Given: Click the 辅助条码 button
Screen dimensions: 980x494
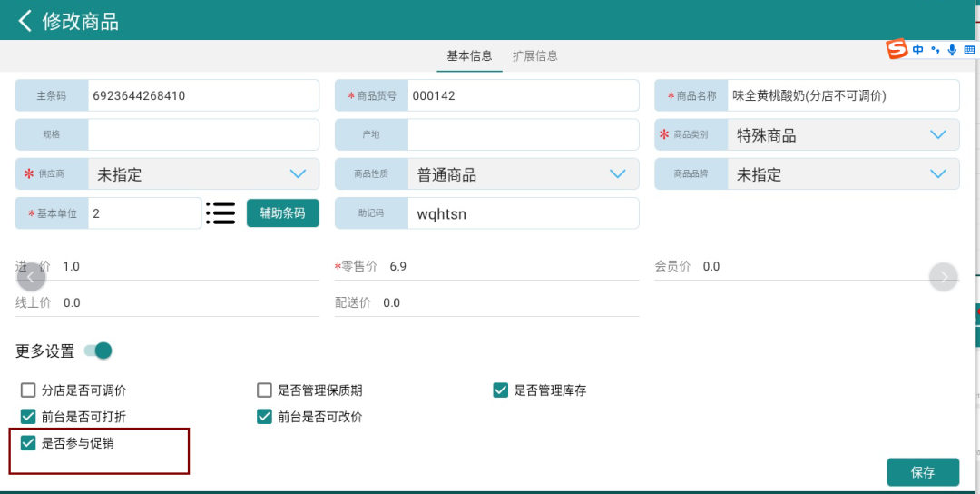Looking at the screenshot, I should 283,212.
